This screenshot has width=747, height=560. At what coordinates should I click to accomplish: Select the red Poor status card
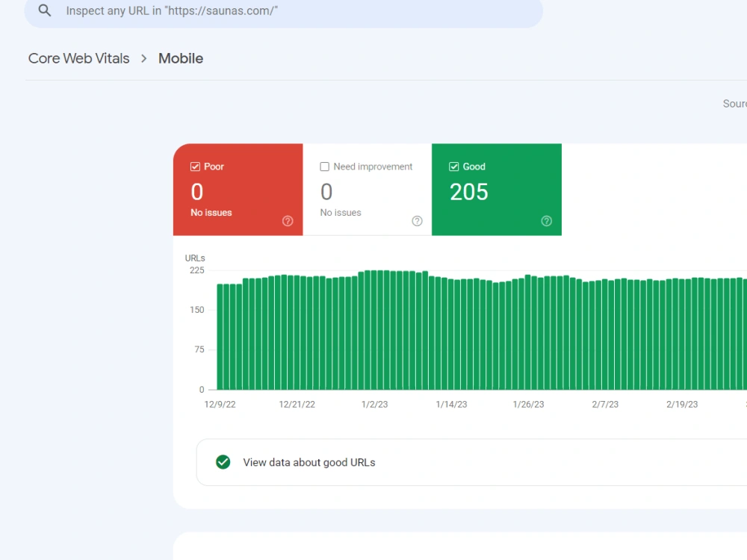click(x=238, y=190)
